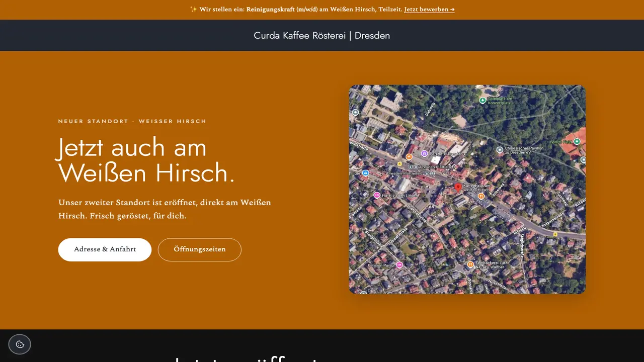
Task: Click the sparkle emoji in the hiring banner
Action: pos(193,9)
